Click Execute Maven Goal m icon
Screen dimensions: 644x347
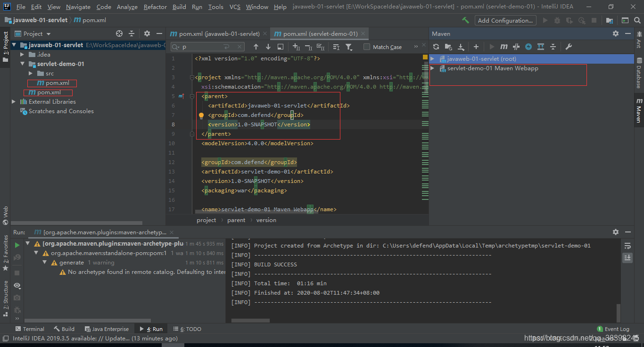pyautogui.click(x=504, y=47)
